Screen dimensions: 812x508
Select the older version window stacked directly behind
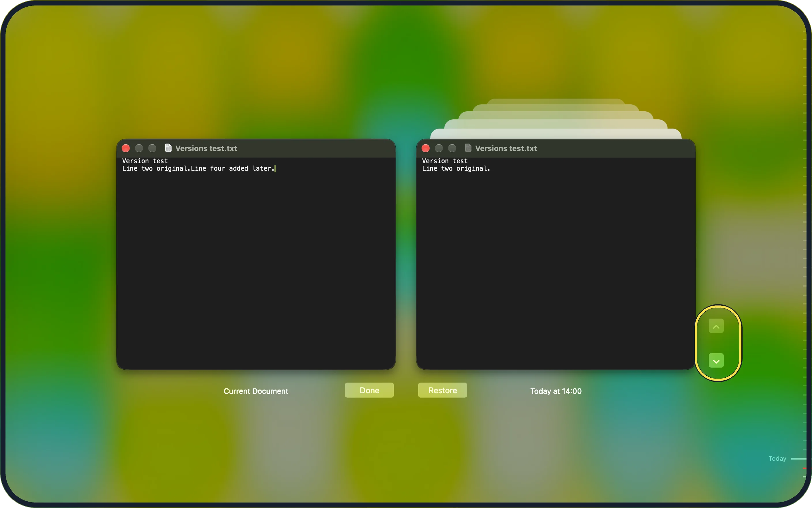point(556,134)
